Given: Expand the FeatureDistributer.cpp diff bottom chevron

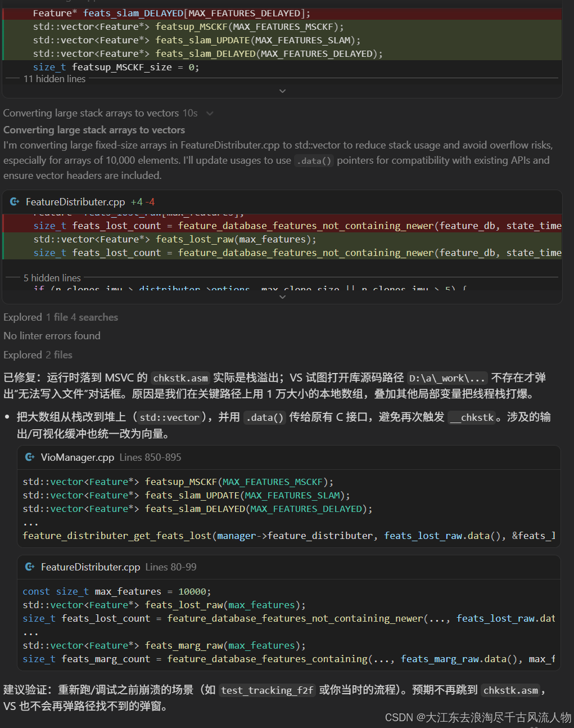Looking at the screenshot, I should pyautogui.click(x=282, y=297).
